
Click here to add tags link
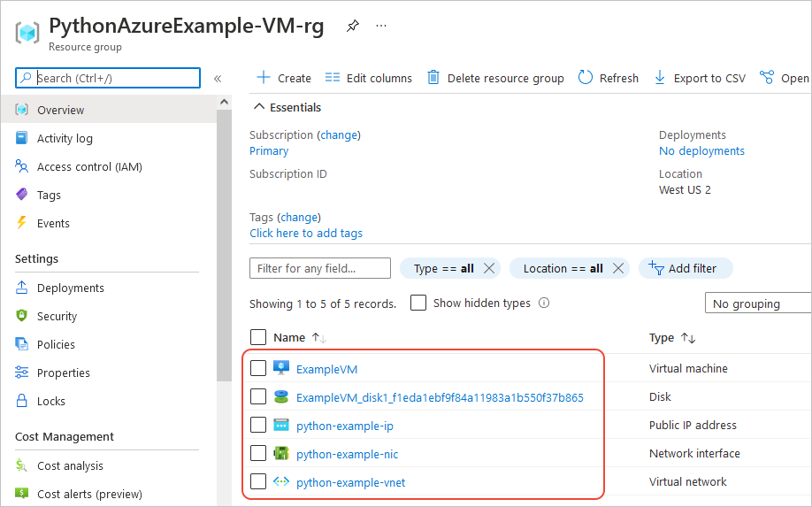[306, 233]
